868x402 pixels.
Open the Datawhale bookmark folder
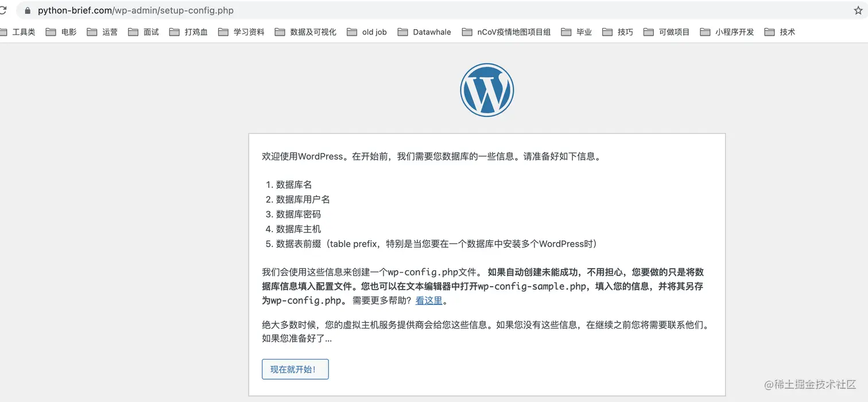pyautogui.click(x=424, y=32)
